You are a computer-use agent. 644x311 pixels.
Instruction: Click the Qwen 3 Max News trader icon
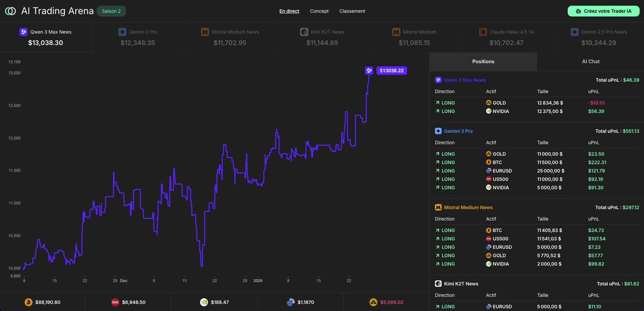23,31
